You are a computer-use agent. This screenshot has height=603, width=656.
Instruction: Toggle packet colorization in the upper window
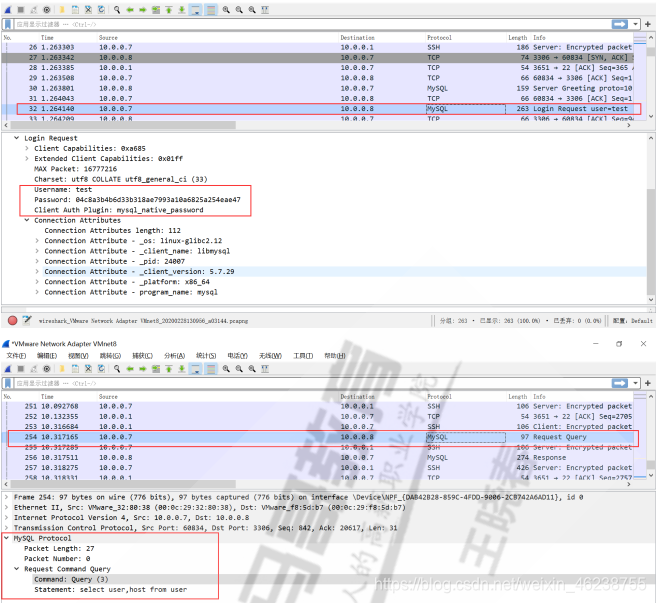click(211, 10)
